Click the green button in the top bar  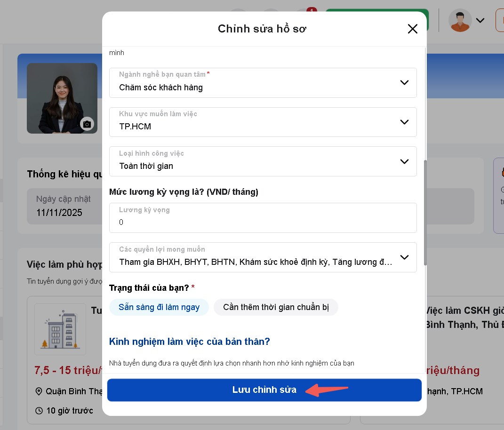click(x=376, y=13)
